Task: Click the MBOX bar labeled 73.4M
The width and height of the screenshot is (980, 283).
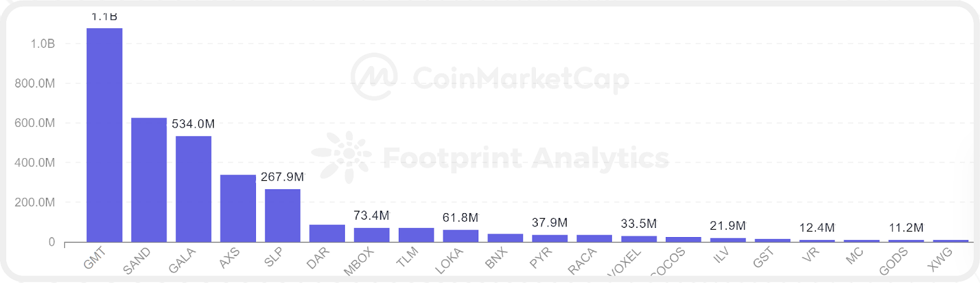Action: [372, 235]
